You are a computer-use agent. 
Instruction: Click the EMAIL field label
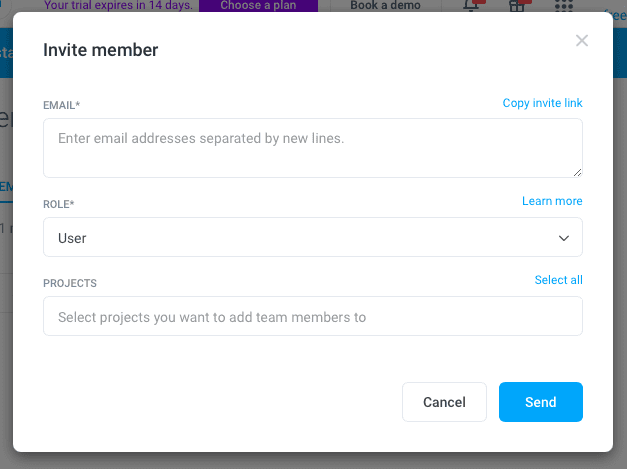[x=61, y=105]
